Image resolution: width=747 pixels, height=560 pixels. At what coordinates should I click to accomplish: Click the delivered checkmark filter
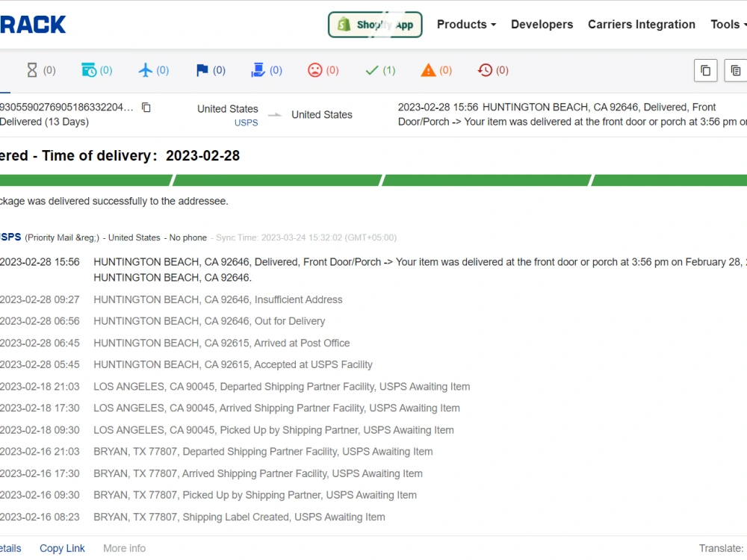click(379, 70)
